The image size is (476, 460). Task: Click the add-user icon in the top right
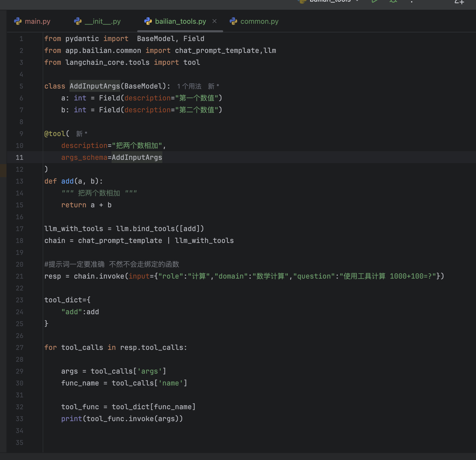pos(459,2)
